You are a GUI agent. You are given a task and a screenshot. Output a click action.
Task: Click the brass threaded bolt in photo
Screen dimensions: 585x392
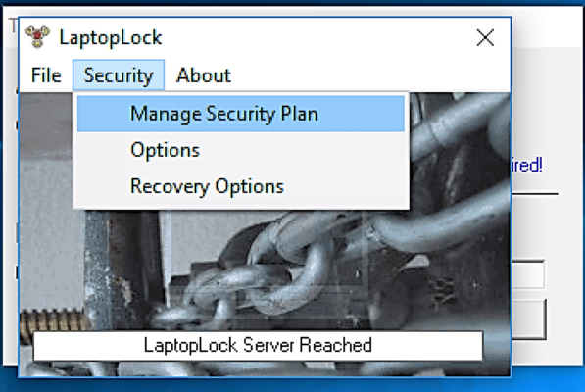[52, 323]
